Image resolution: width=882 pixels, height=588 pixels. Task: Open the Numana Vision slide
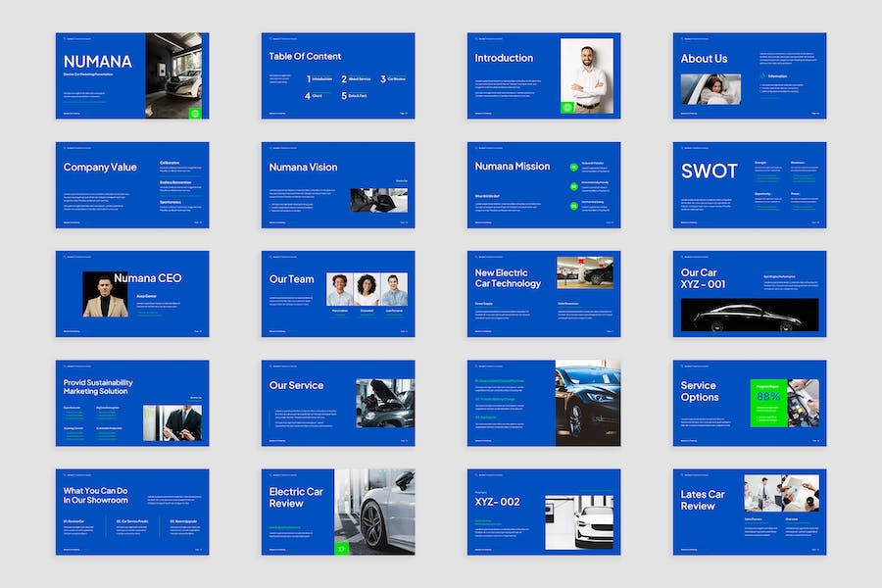click(337, 185)
